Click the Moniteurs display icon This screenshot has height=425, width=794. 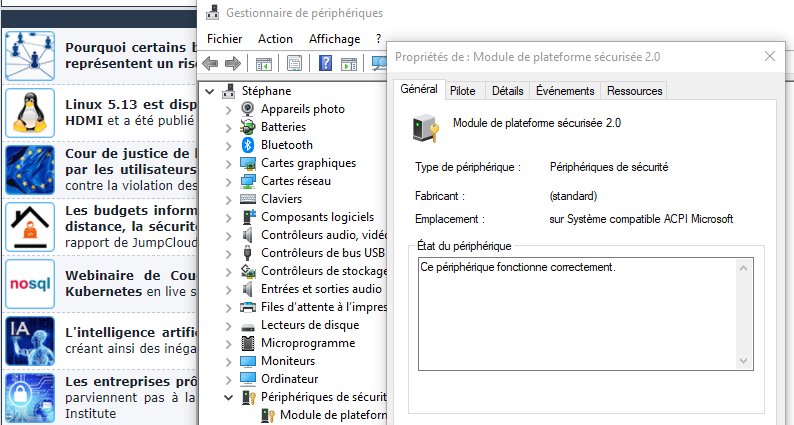[248, 361]
